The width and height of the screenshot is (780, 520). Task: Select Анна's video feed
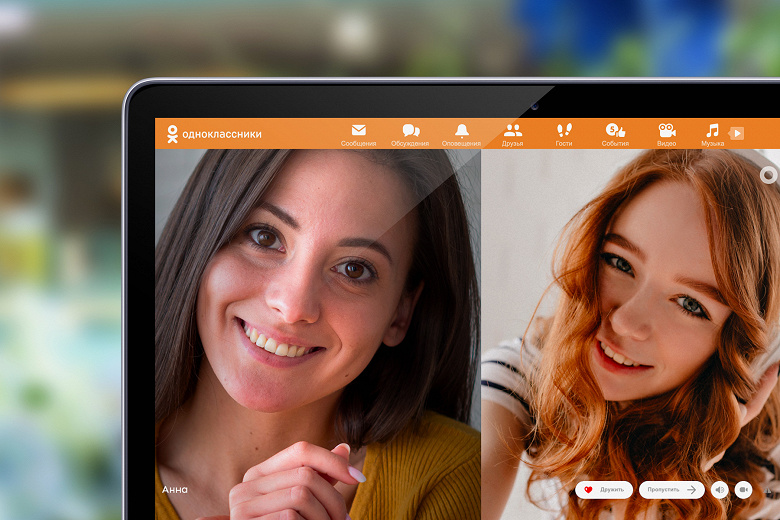pos(318,334)
